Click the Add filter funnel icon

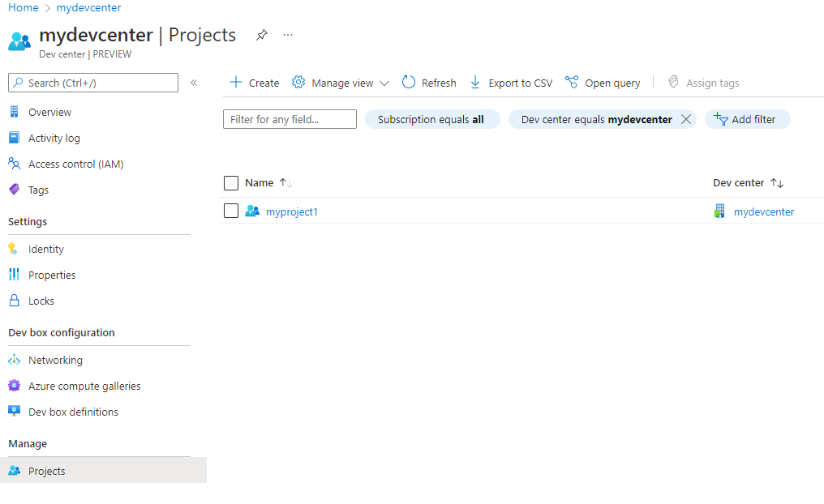720,119
